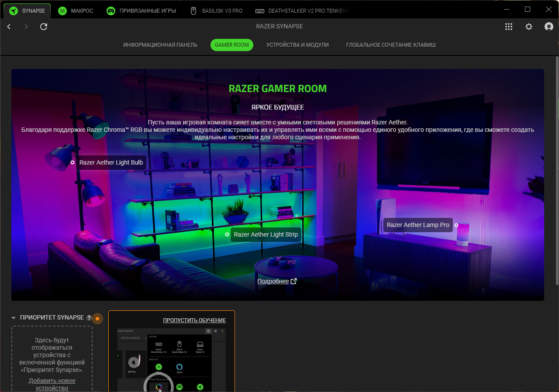Open the ПРИВЯЗАННЫЕ ИГРЫ tab
Screen dimensions: 559x392
coord(141,10)
